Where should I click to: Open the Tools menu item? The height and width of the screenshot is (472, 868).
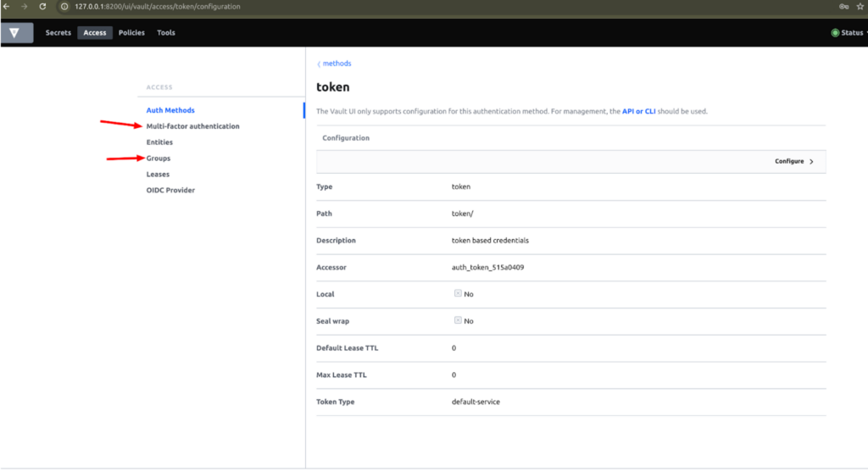click(x=166, y=33)
